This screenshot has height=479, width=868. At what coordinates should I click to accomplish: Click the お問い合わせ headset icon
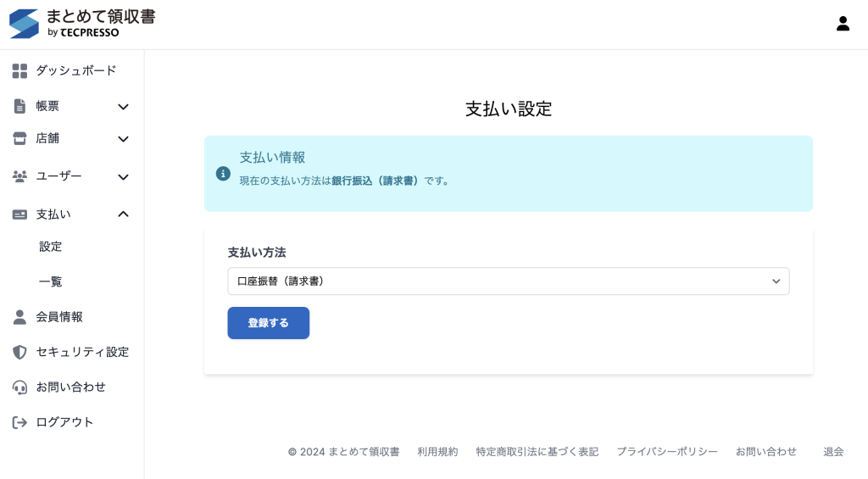[x=19, y=387]
